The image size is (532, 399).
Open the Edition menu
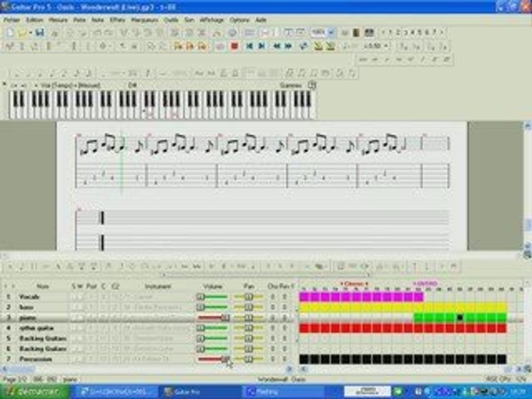(34, 20)
